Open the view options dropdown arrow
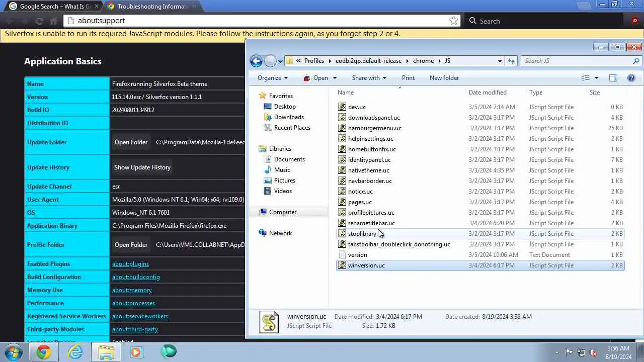This screenshot has height=362, width=644. [x=596, y=78]
